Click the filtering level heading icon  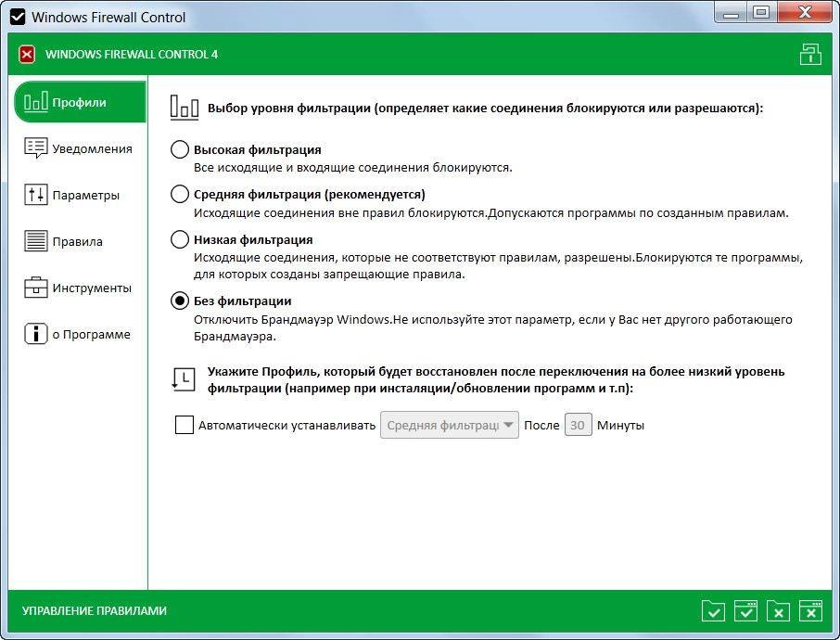pyautogui.click(x=185, y=108)
